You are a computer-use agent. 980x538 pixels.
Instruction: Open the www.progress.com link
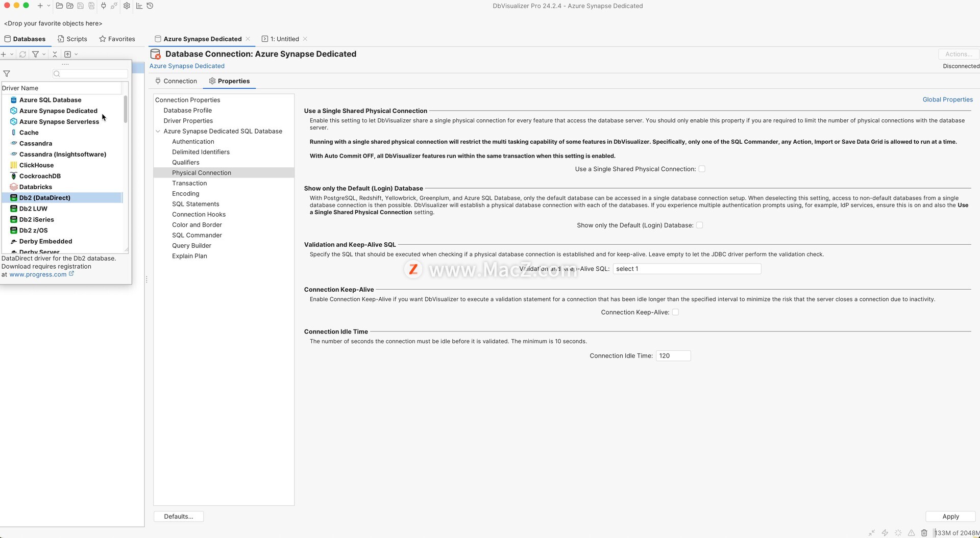(38, 274)
